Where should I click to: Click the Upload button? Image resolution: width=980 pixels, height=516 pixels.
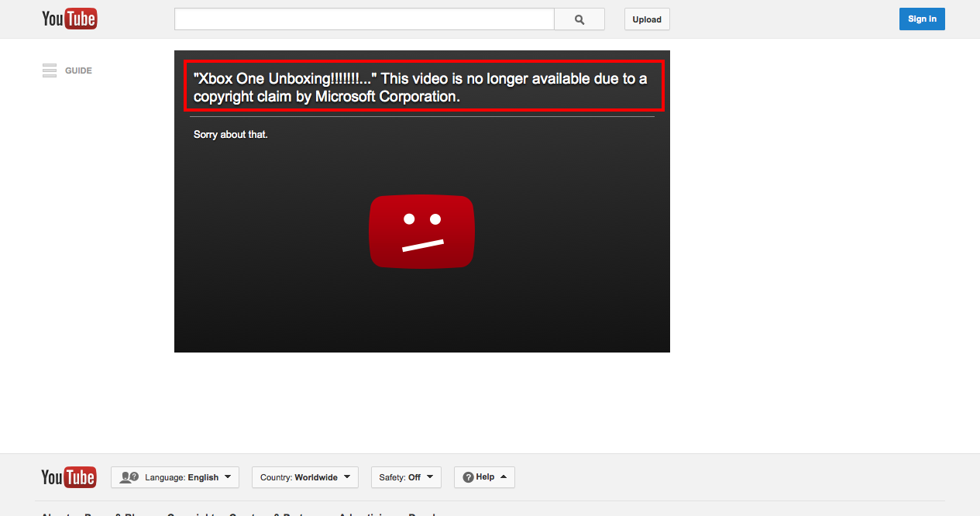[x=647, y=19]
